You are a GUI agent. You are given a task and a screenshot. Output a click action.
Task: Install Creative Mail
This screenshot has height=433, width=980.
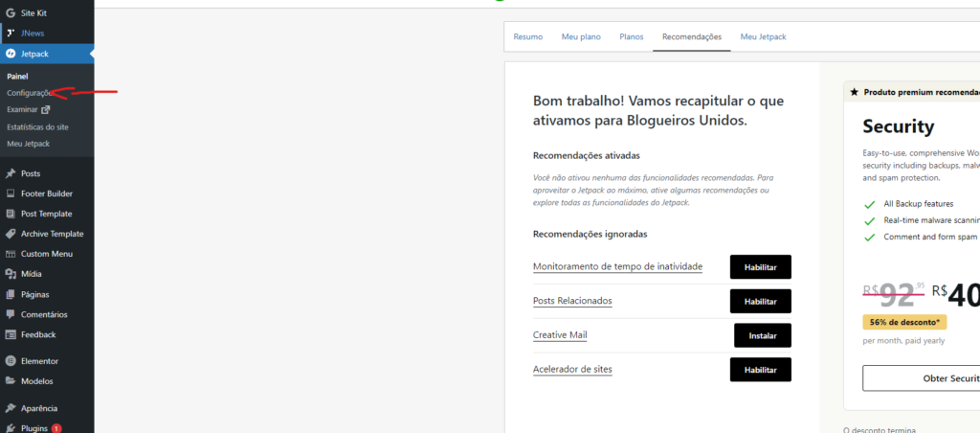[x=763, y=335]
